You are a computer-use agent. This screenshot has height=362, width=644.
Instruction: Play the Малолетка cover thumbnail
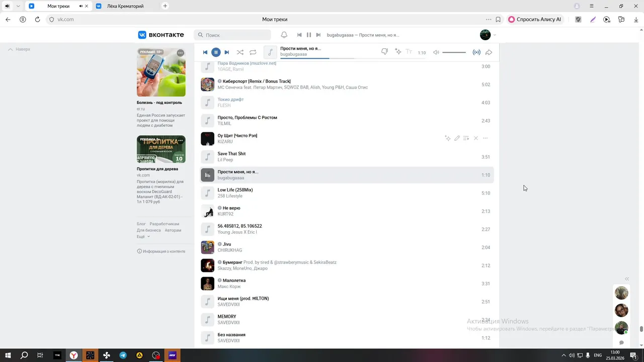(x=207, y=284)
